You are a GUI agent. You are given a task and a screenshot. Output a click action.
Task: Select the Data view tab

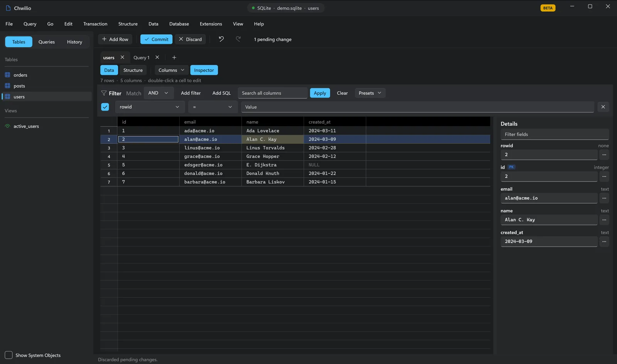point(109,70)
